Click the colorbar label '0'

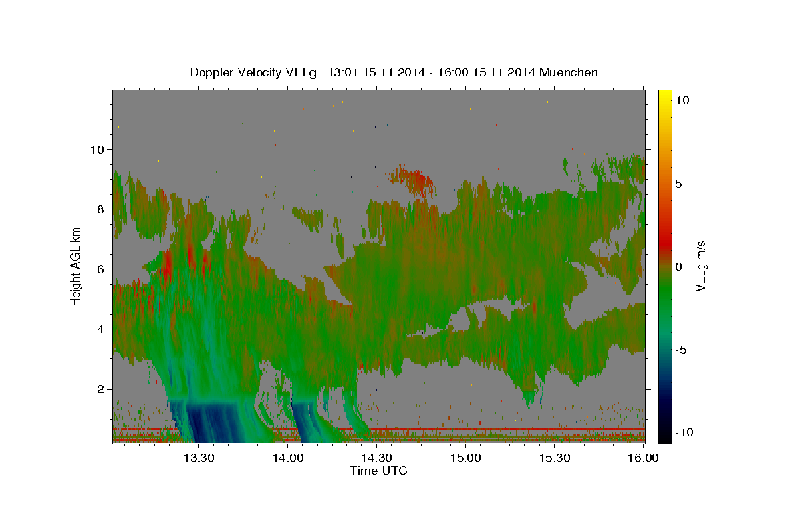[x=679, y=266]
